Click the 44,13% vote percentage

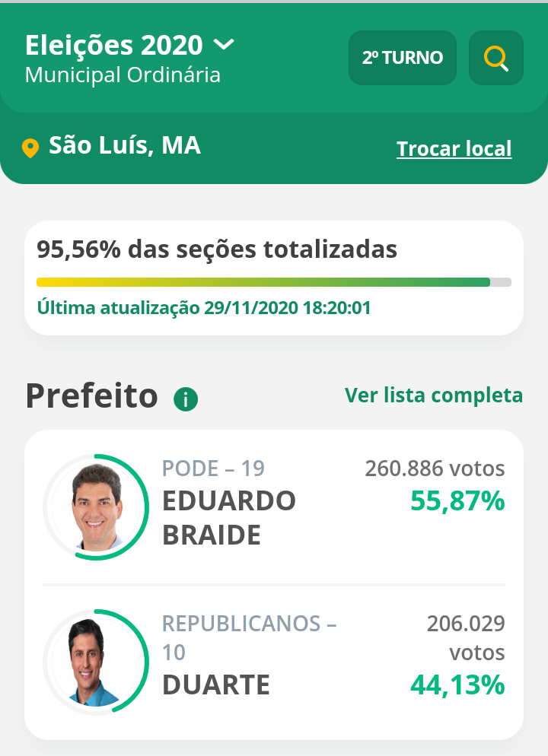click(x=457, y=685)
